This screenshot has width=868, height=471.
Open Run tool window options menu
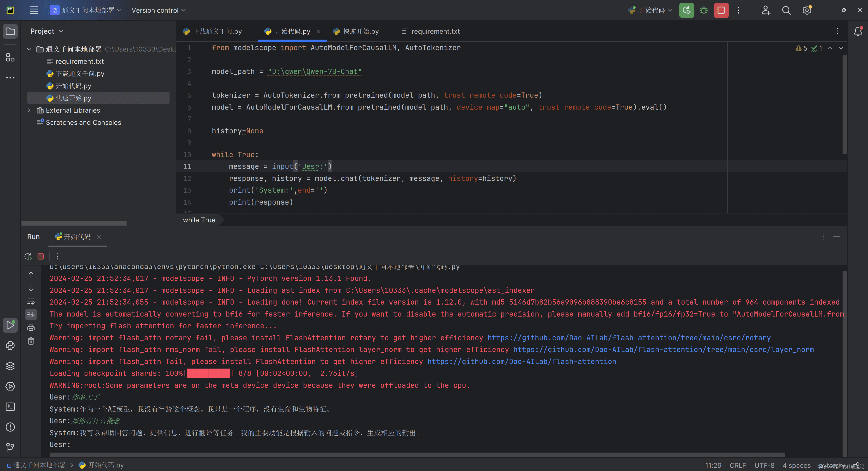click(x=823, y=236)
